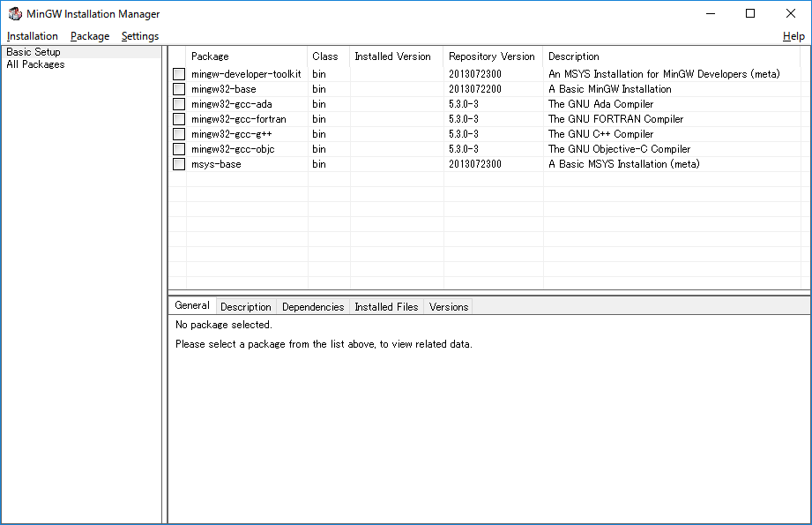Click 'The GNU FORTRAN Compiler' description
This screenshot has width=812, height=525.
(615, 119)
